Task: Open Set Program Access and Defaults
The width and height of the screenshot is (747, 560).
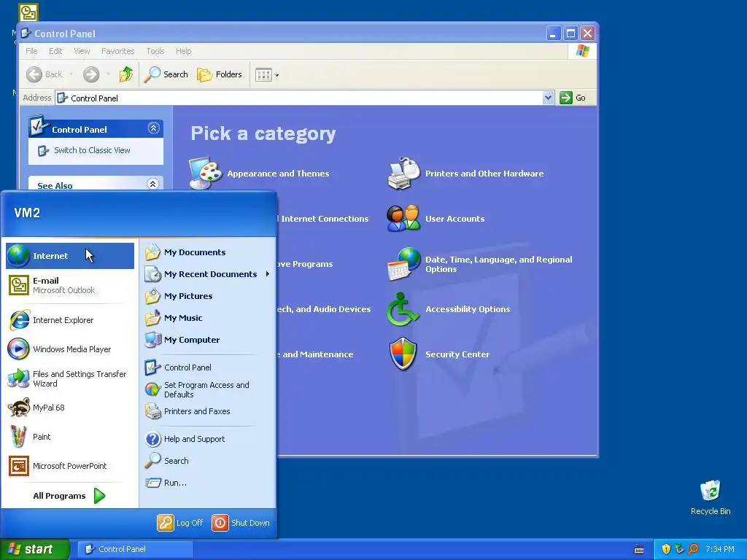Action: [207, 389]
